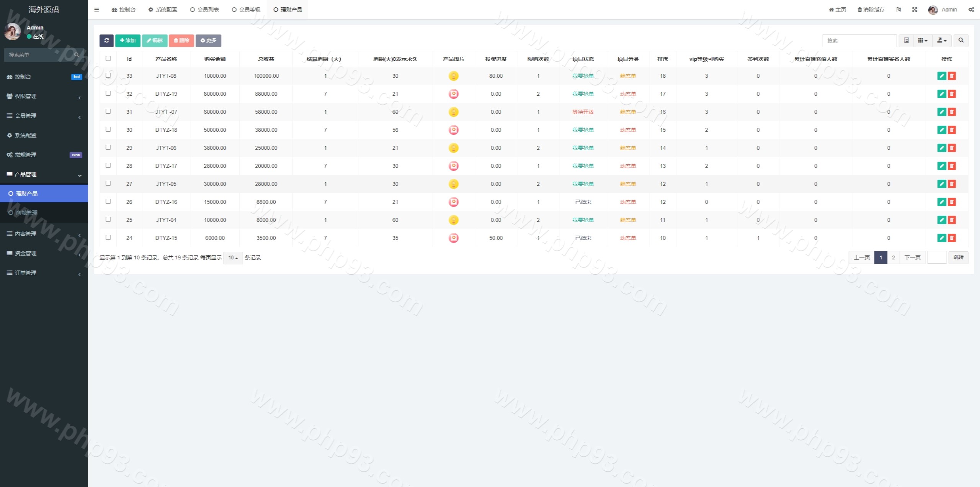Select checkbox for DTYZ-17 row
980x487 pixels.
pyautogui.click(x=108, y=166)
